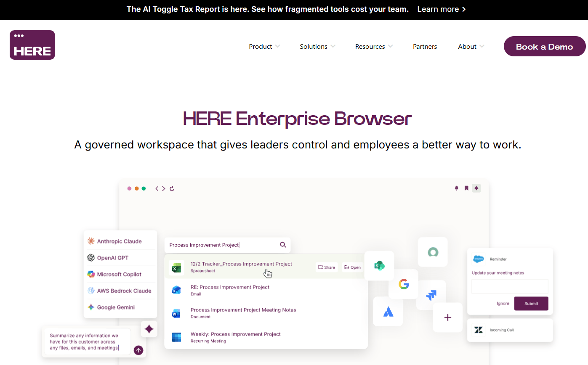Click the Share button on the spreadsheet result

pos(327,267)
